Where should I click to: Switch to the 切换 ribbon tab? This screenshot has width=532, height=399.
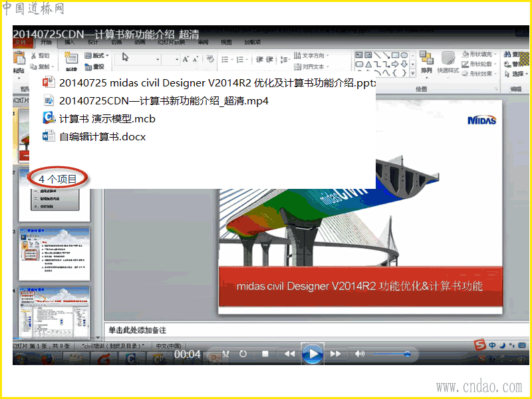(116, 42)
